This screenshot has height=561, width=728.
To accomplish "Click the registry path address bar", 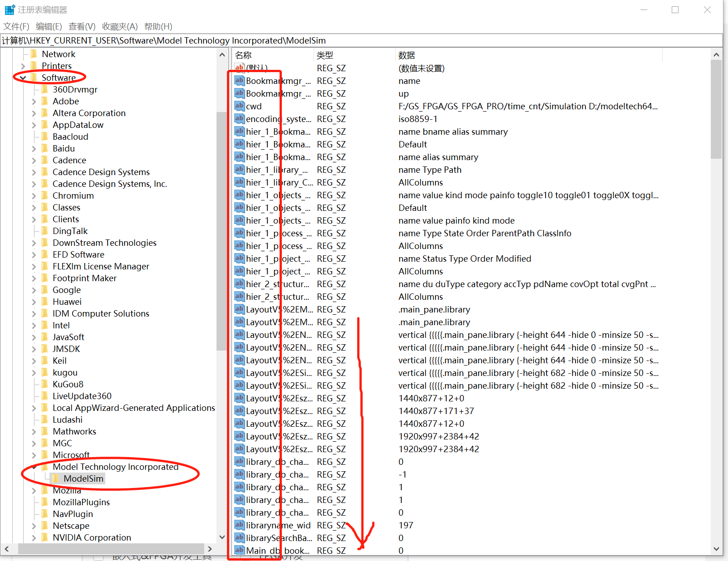I will (182, 40).
